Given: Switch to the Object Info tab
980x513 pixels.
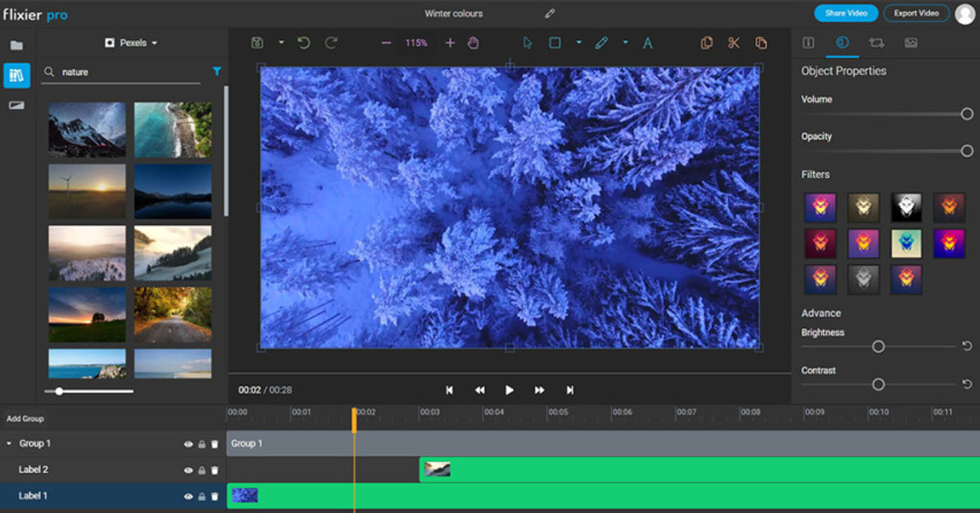Looking at the screenshot, I should tap(808, 43).
